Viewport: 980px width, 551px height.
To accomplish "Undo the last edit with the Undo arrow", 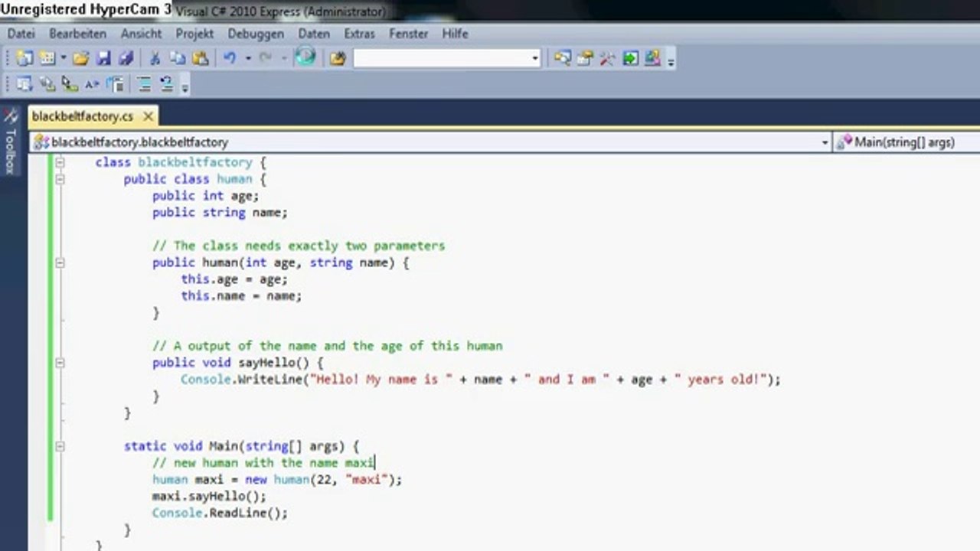I will tap(230, 58).
